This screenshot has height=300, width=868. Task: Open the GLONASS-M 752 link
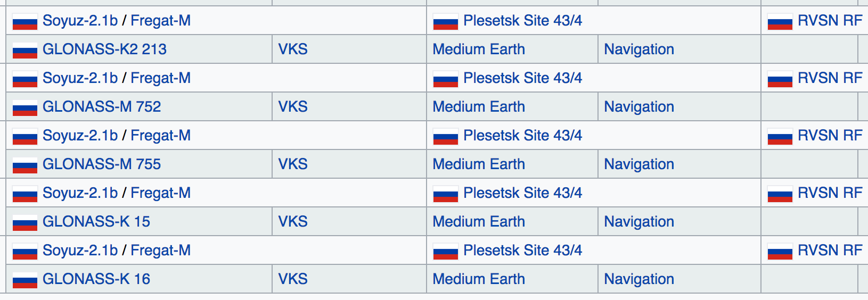102,106
